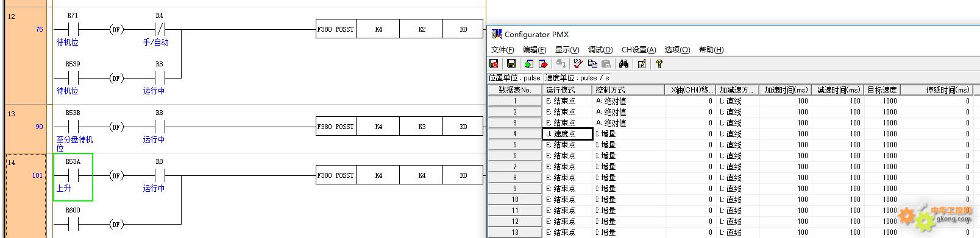Click the 速度单位 : pulse / s label
This screenshot has width=980, height=238.
pyautogui.click(x=577, y=78)
